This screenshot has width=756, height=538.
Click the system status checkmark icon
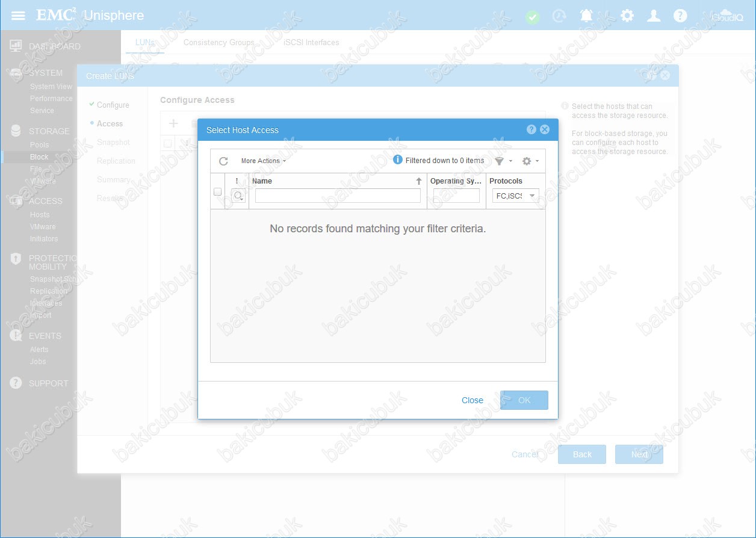(x=532, y=17)
